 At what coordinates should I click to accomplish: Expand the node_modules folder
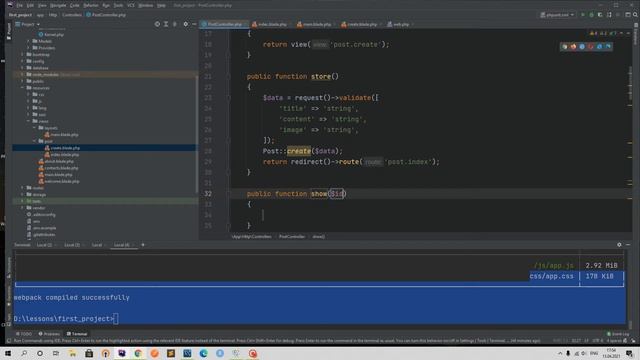click(x=22, y=74)
